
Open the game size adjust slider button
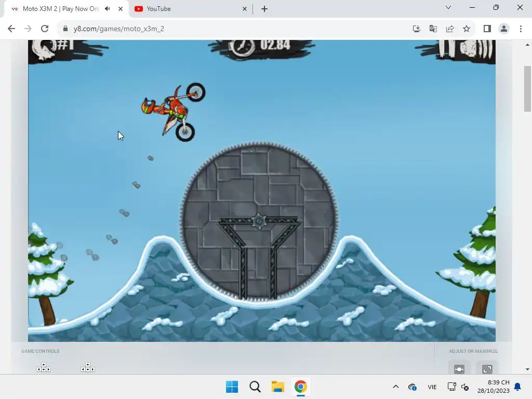click(x=459, y=369)
